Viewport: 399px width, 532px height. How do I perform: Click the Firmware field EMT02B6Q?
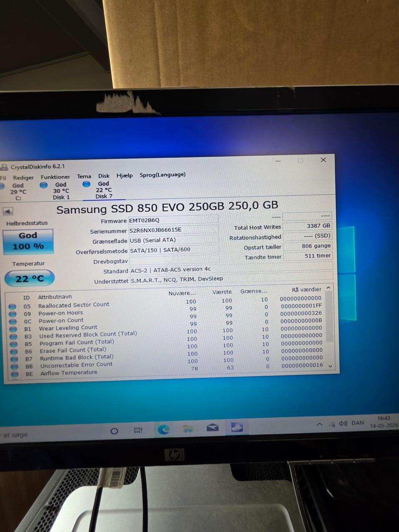[173, 220]
